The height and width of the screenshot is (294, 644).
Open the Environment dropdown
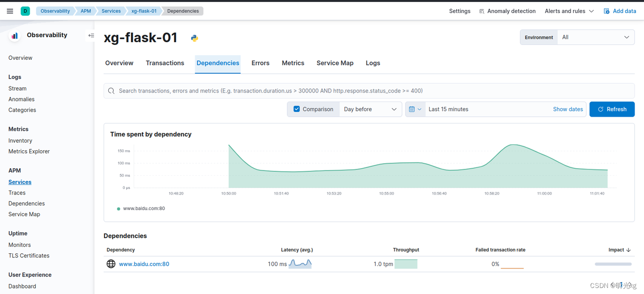[595, 37]
